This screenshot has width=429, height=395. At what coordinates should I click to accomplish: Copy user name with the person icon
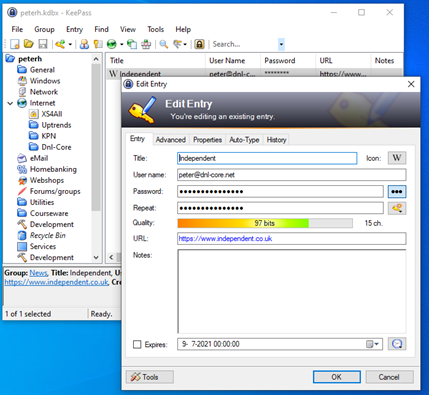tap(84, 44)
